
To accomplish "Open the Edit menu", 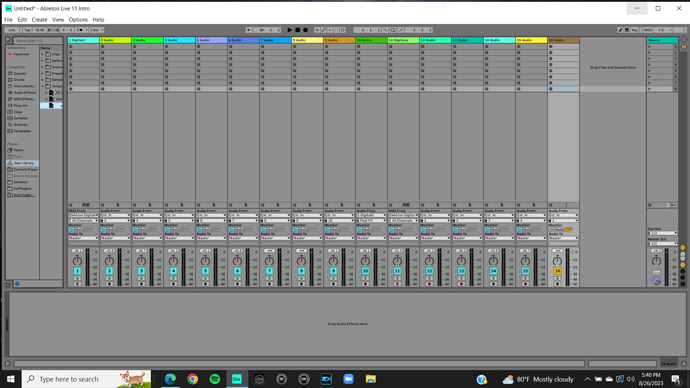I will point(22,20).
